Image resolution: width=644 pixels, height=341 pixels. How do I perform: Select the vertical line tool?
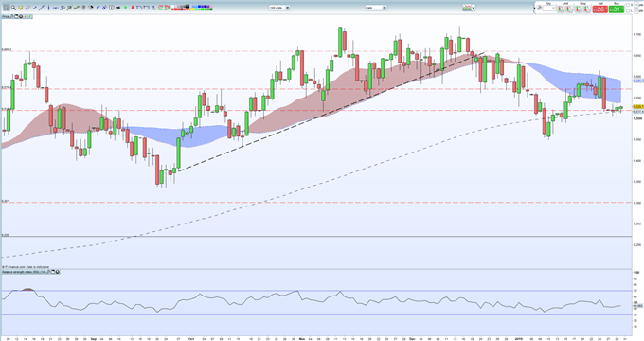pos(48,8)
